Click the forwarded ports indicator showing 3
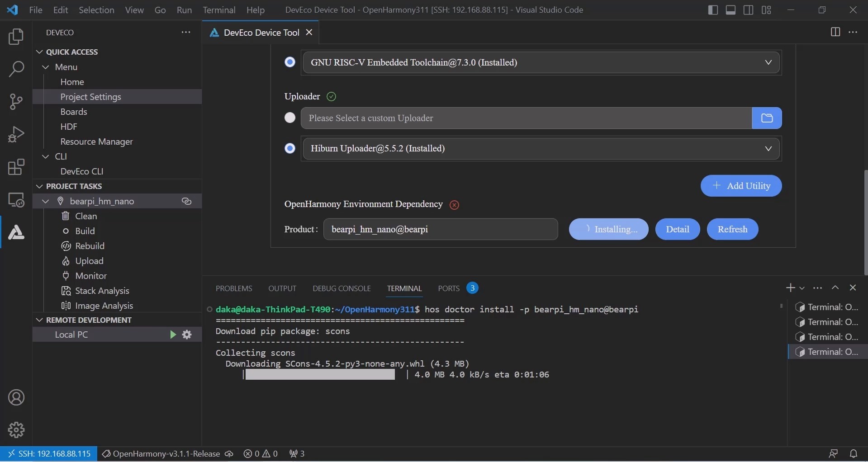Image resolution: width=868 pixels, height=462 pixels. (297, 453)
